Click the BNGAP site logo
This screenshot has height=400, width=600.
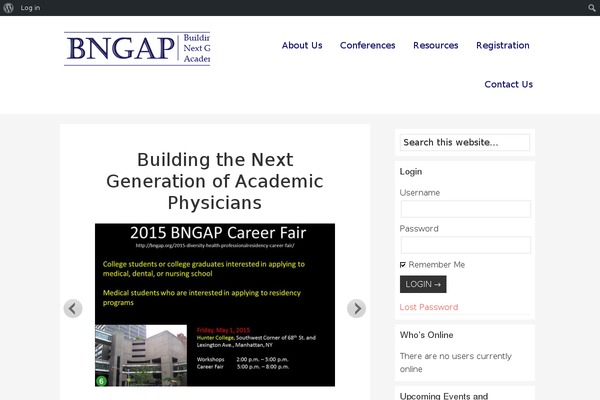tap(137, 49)
